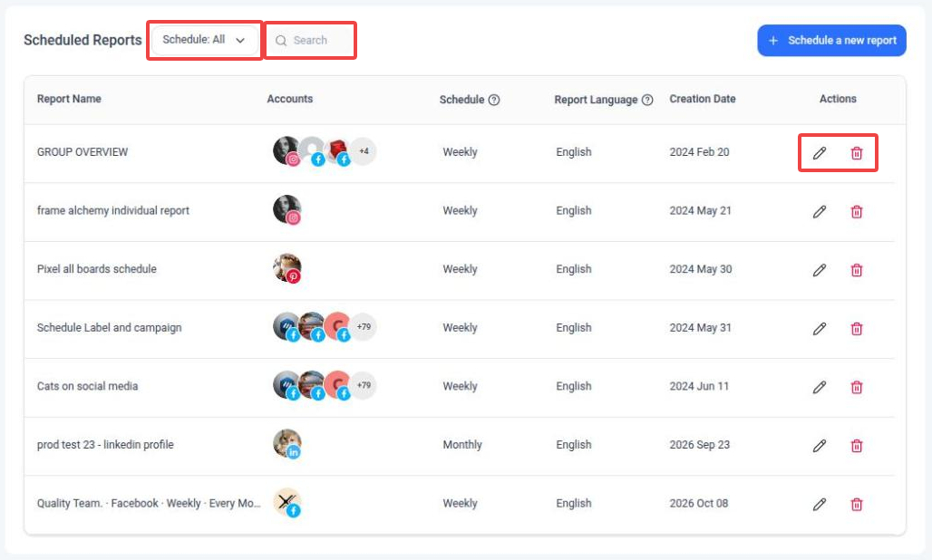Edit Pixel all boards schedule report
Viewport: 932px width, 560px height.
coord(820,270)
